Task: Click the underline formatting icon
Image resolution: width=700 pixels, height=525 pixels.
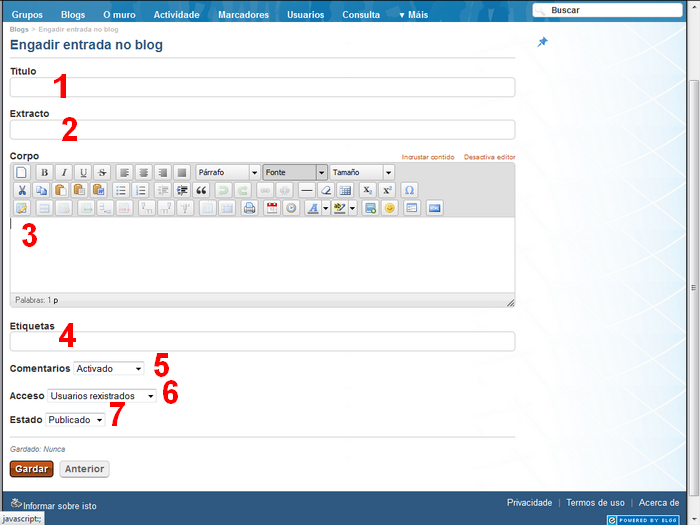Action: click(x=83, y=173)
